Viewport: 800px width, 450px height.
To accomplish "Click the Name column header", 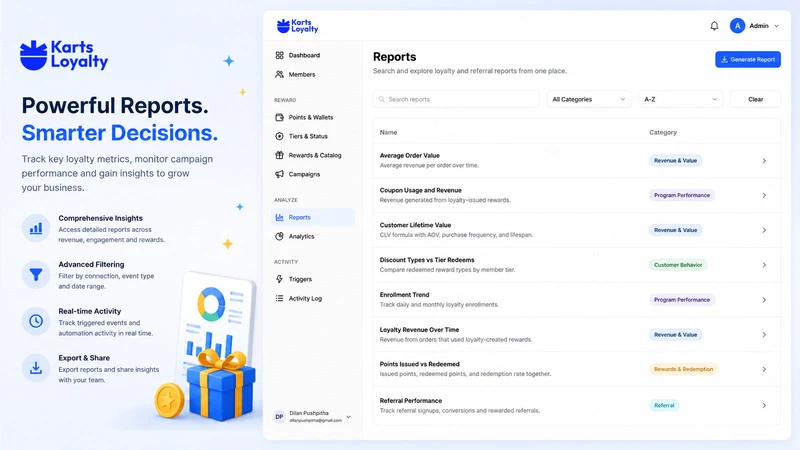I will click(388, 132).
